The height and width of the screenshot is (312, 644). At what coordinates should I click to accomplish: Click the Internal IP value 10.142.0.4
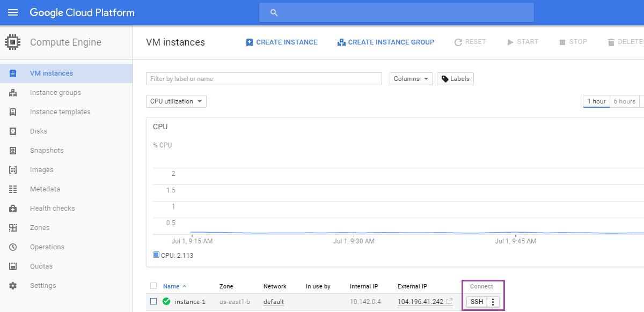point(365,302)
